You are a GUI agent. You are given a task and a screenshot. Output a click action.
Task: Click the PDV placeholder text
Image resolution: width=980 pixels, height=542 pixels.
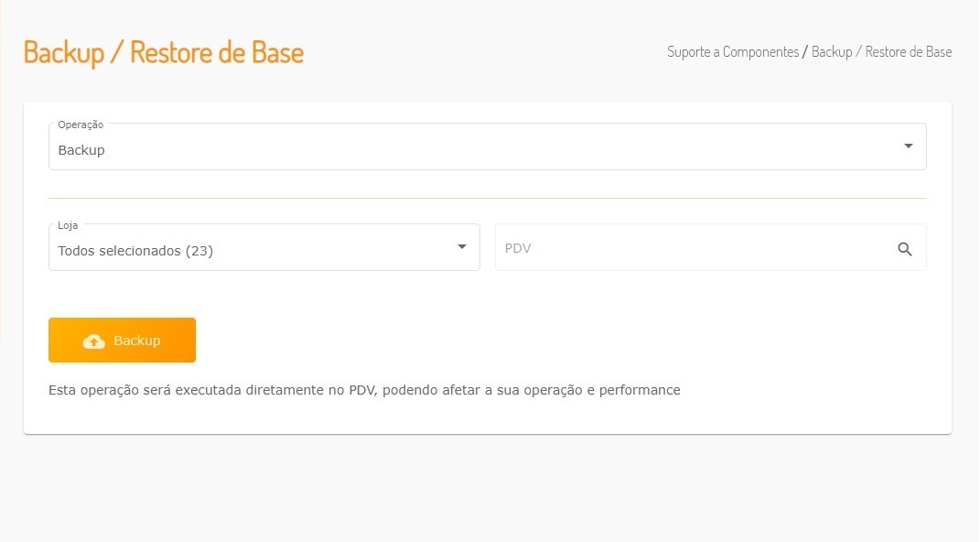click(x=518, y=248)
